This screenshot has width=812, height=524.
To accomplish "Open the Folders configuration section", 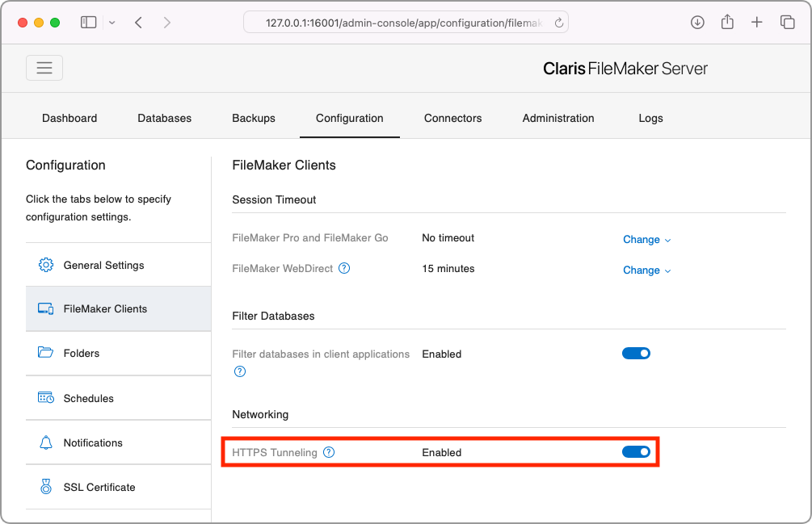I will coord(46,353).
